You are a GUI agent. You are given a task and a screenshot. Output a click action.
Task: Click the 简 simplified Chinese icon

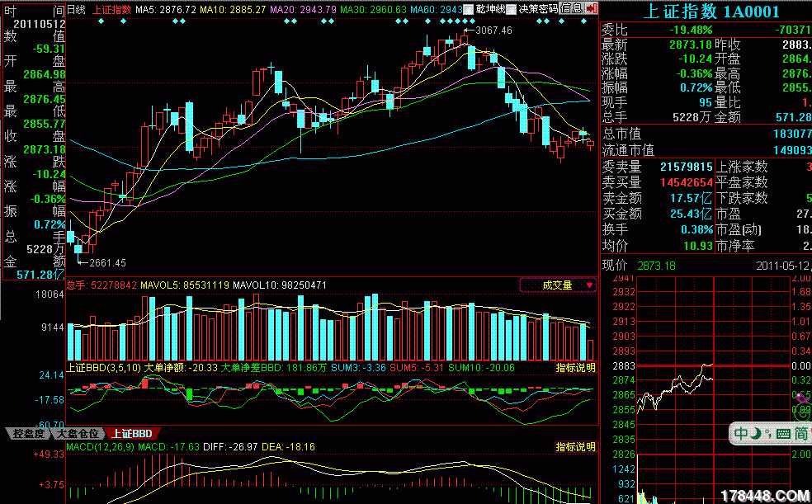[x=801, y=433]
